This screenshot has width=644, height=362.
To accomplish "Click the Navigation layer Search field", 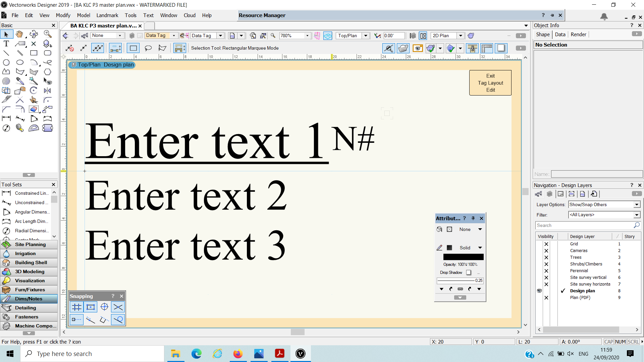I will point(584,226).
